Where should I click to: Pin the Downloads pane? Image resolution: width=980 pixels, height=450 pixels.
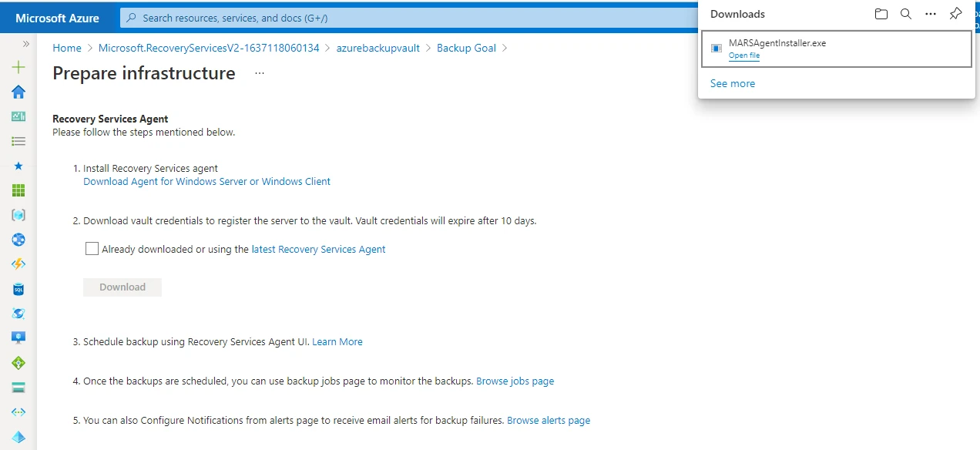coord(955,13)
